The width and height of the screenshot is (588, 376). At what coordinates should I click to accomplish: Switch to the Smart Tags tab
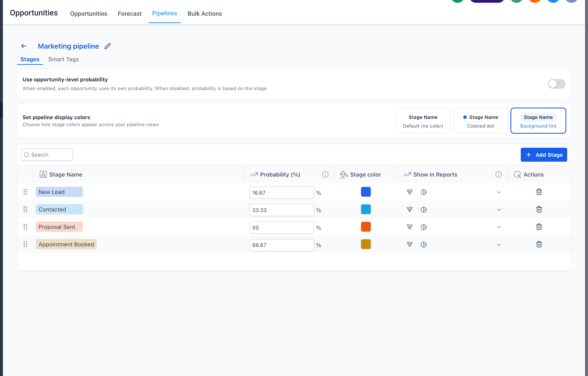(x=63, y=59)
